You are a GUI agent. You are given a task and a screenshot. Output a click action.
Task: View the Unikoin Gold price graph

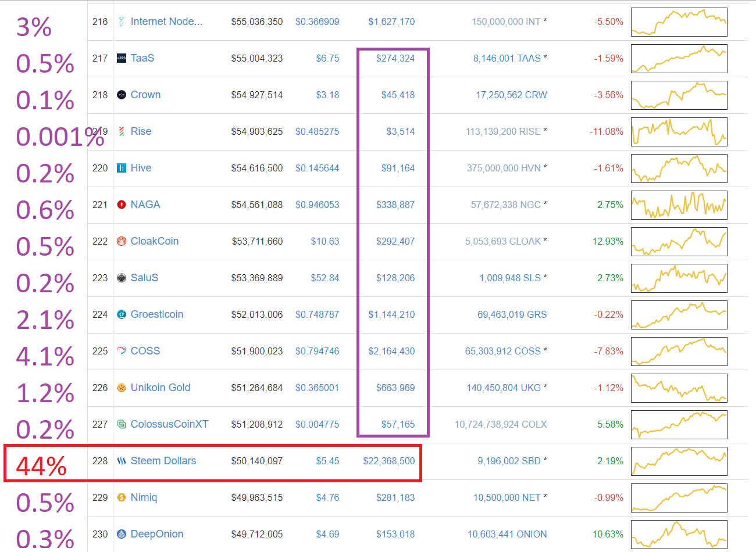pyautogui.click(x=679, y=388)
